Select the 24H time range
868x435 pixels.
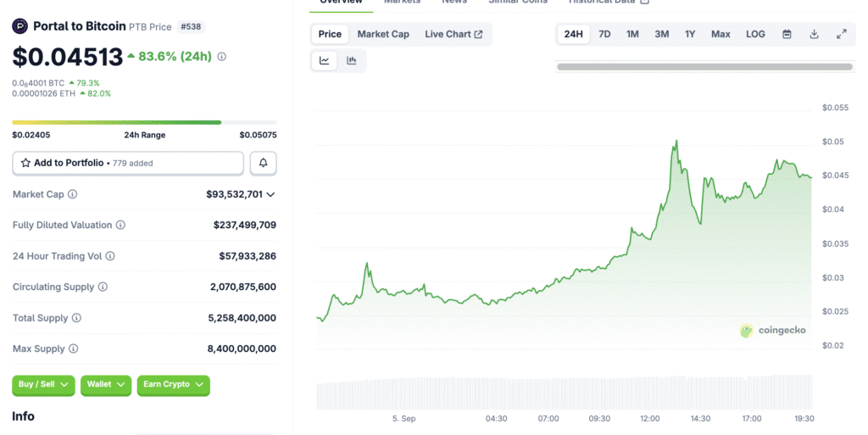574,34
